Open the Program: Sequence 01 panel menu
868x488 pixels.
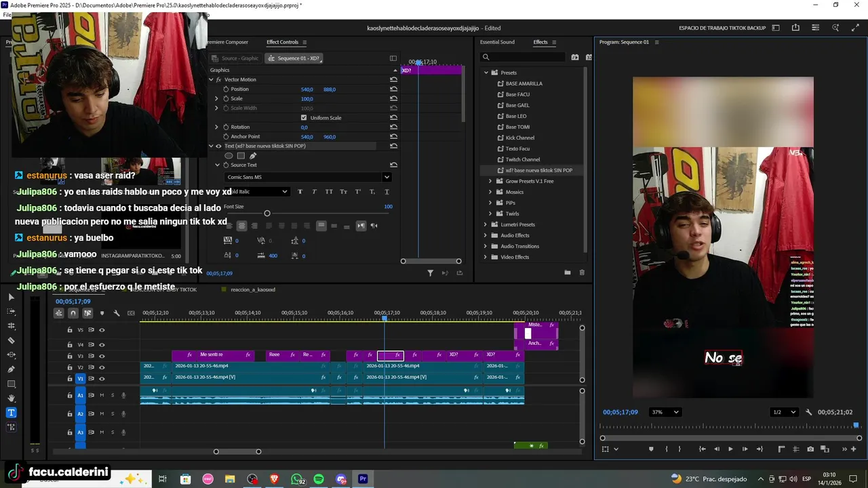tap(656, 42)
